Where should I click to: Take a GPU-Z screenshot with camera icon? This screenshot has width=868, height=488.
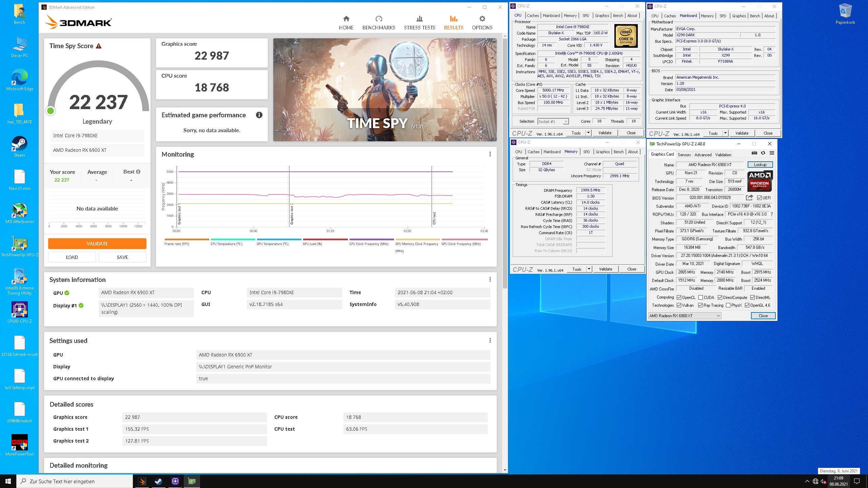coord(754,153)
